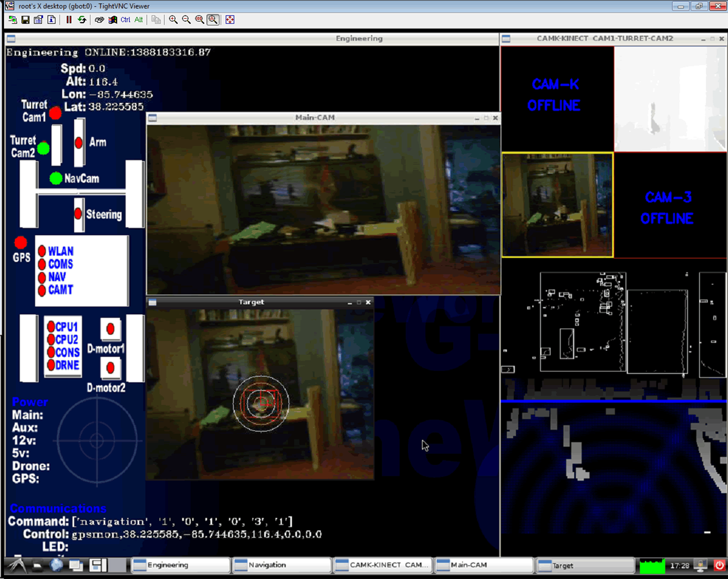Switch to CAMK-KINECT CAM in the taskbar
The width and height of the screenshot is (728, 579).
coord(383,565)
